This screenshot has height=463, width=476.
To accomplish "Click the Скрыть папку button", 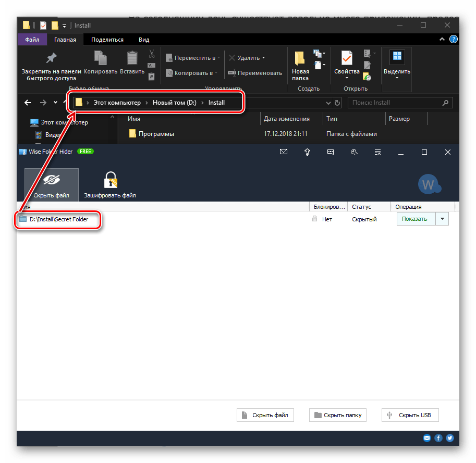I will click(337, 415).
